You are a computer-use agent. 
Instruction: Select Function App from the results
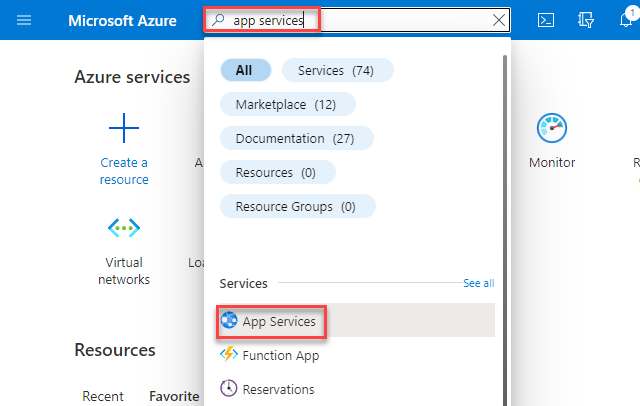(x=280, y=355)
